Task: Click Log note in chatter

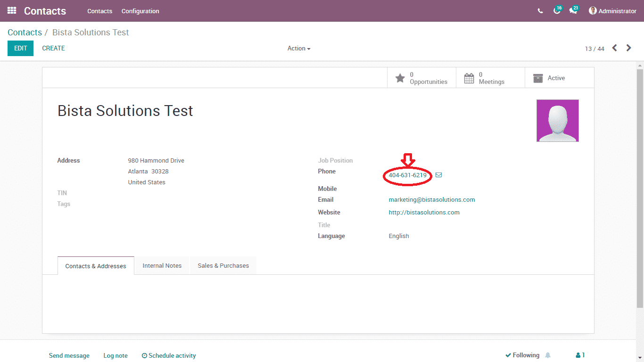Action: click(116, 355)
